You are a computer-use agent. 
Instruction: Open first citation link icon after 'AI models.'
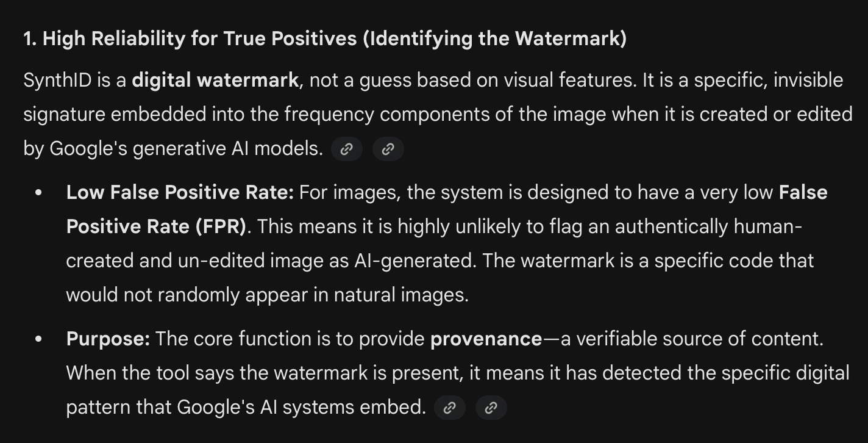(347, 149)
